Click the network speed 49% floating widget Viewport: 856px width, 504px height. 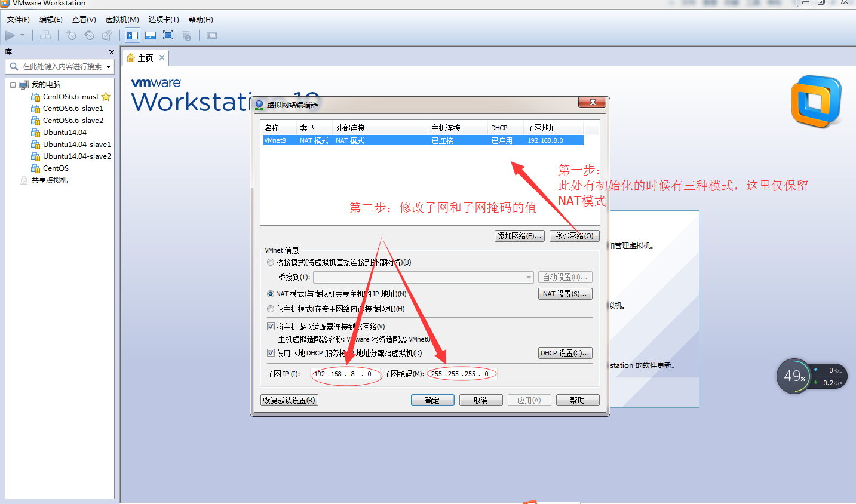tap(811, 376)
